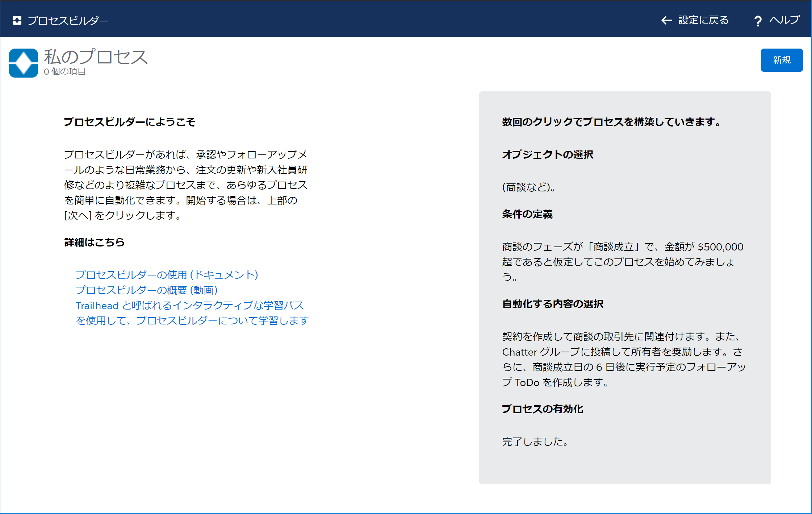
Task: Click the 私のプロセス page title
Action: [96, 57]
